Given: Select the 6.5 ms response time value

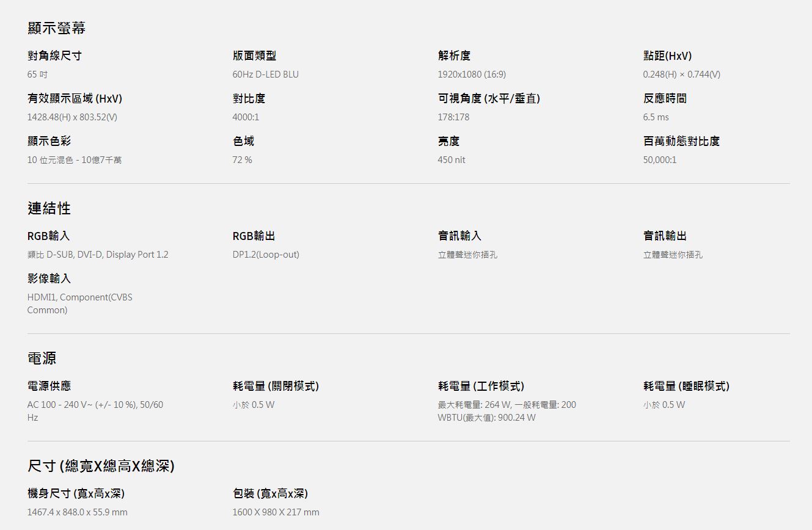Looking at the screenshot, I should click(656, 117).
